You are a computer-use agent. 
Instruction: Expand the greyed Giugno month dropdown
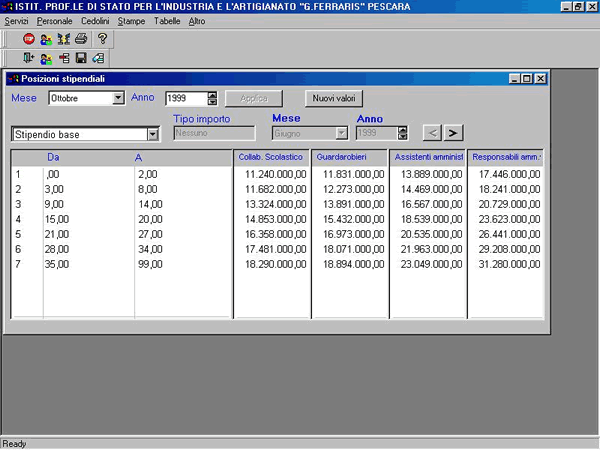coord(341,133)
